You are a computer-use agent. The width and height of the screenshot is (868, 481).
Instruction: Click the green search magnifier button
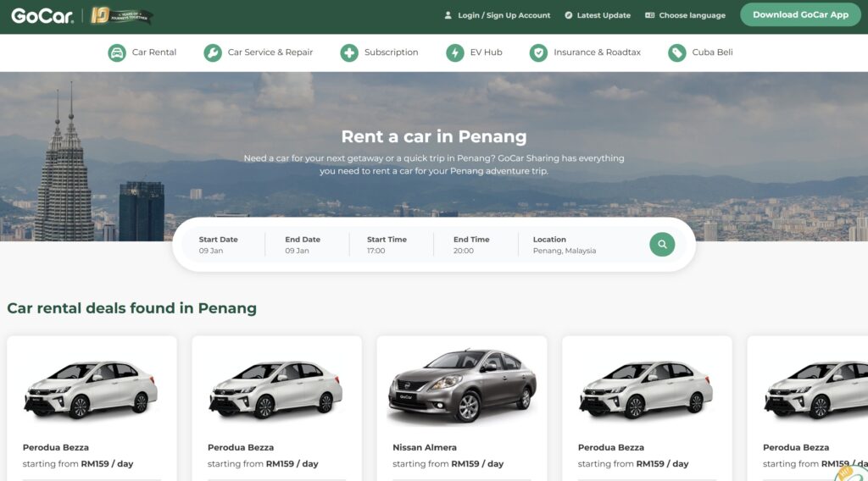(x=662, y=245)
